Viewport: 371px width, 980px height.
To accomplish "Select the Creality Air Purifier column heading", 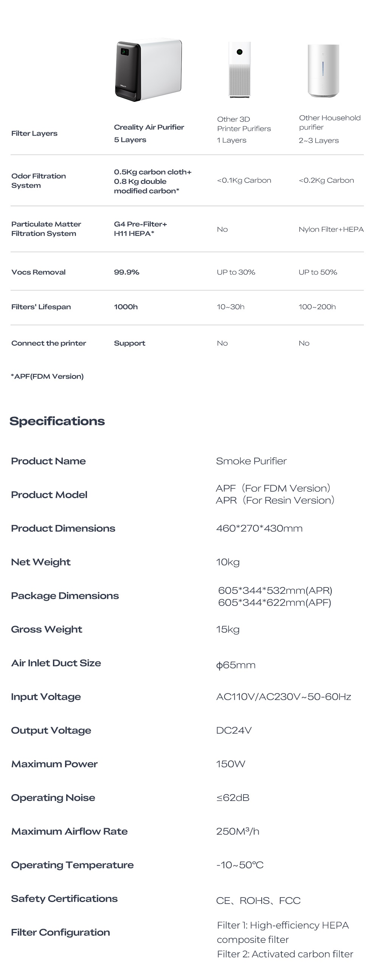I will pyautogui.click(x=149, y=127).
